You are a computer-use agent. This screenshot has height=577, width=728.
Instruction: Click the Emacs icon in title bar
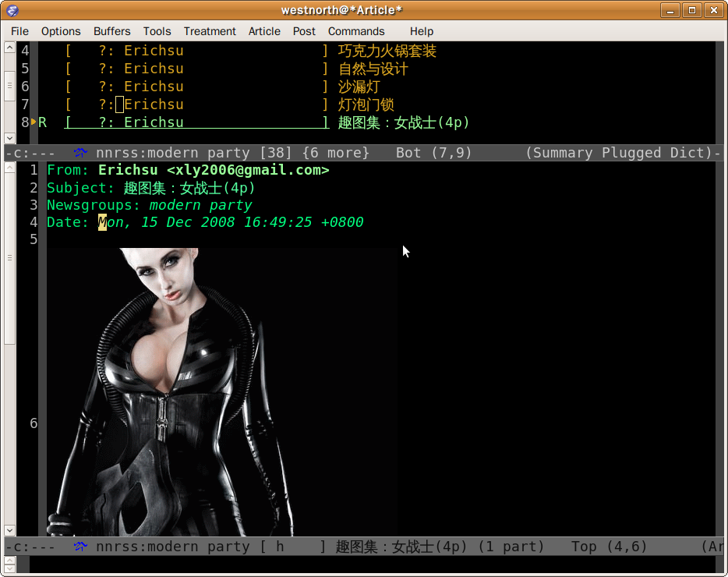pos(12,10)
